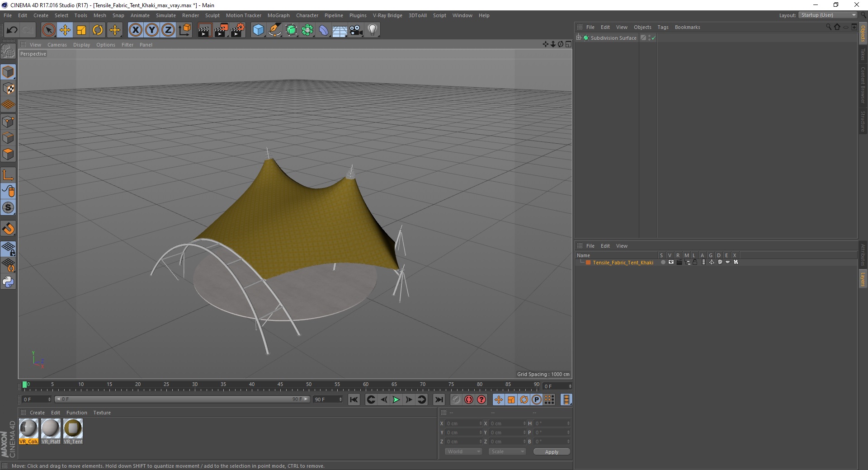
Task: Toggle X axis lock
Action: click(135, 30)
